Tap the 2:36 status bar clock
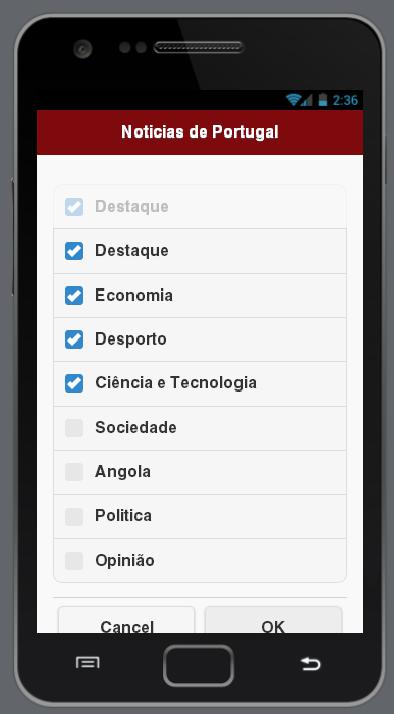Viewport: 394px width, 714px height. (345, 100)
